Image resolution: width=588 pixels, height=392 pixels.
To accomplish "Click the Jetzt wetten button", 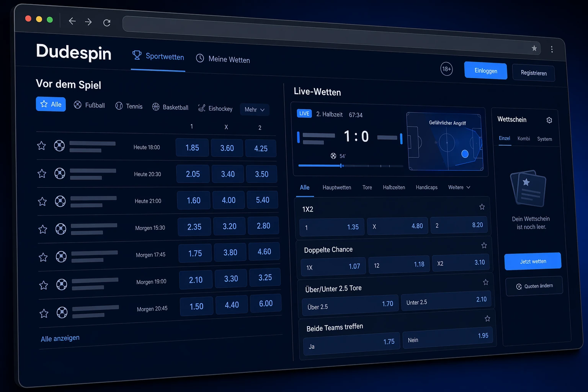I will (533, 261).
